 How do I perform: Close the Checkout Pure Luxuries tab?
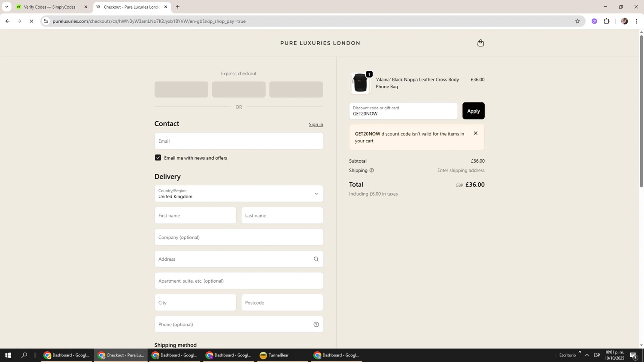point(166,7)
